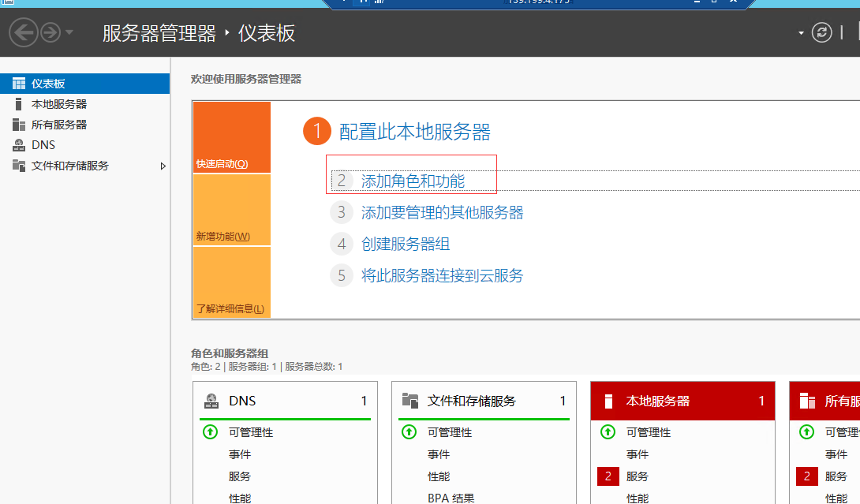
Task: Go back with the left arrow button
Action: (x=24, y=32)
